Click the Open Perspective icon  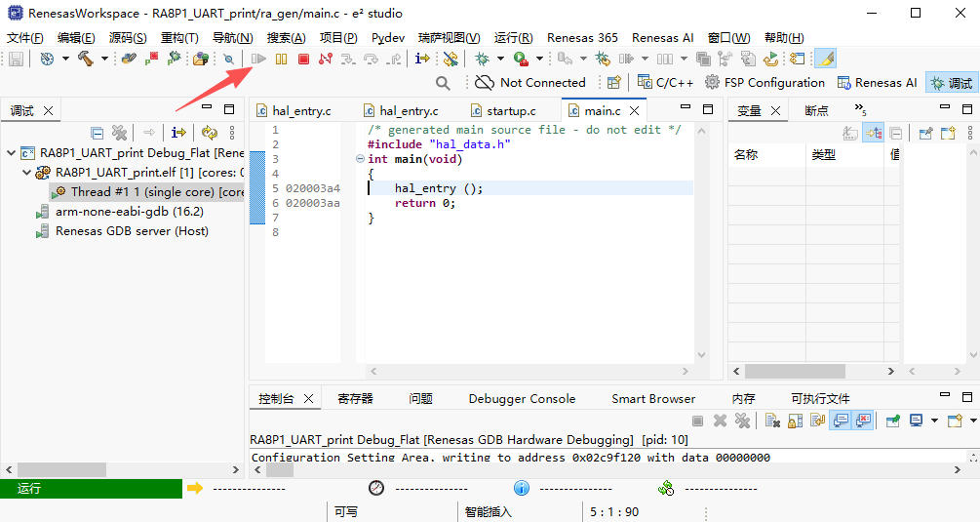(x=614, y=83)
